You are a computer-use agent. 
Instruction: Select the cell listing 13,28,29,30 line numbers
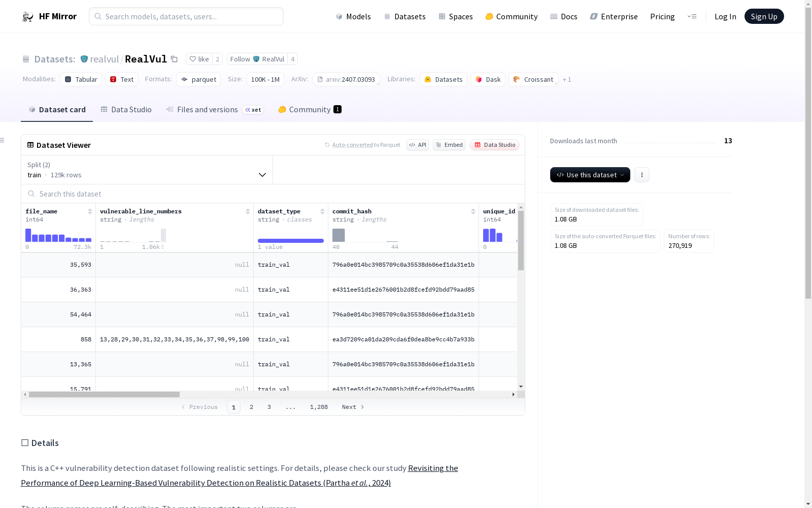(x=175, y=339)
